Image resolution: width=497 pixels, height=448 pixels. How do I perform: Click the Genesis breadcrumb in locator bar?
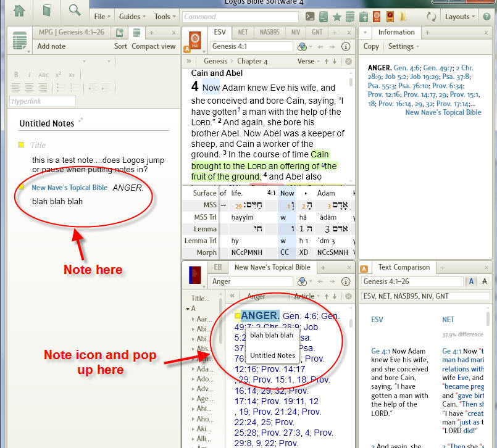[215, 61]
